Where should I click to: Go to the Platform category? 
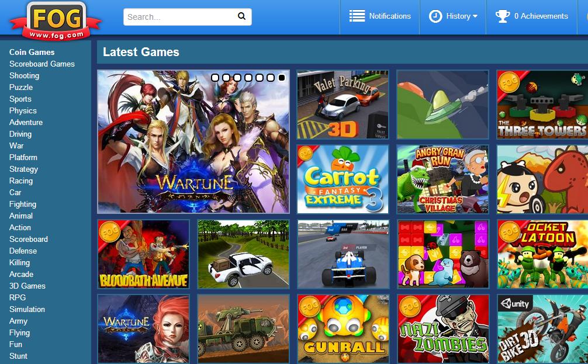tap(23, 157)
